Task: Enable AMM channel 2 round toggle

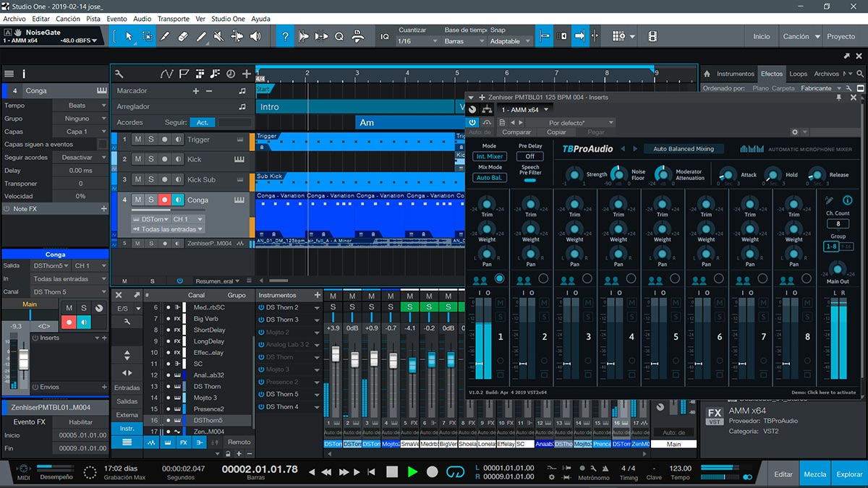Action: pos(543,278)
